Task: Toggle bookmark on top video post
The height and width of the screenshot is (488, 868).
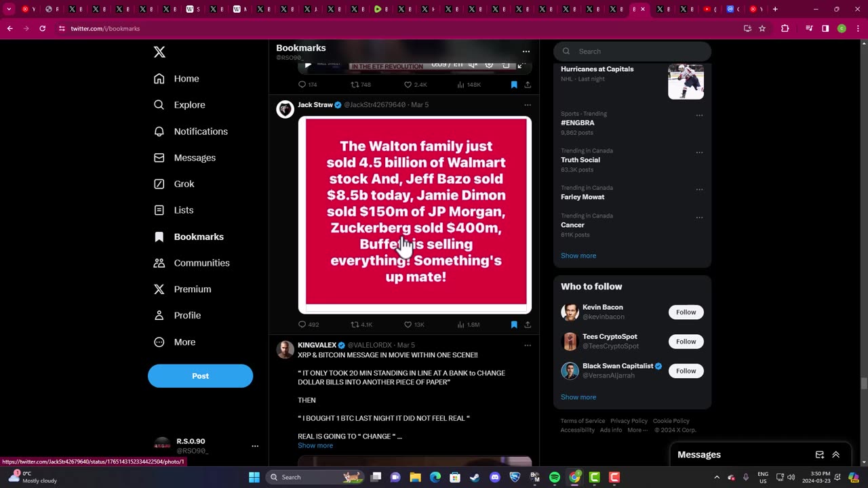Action: (x=514, y=85)
